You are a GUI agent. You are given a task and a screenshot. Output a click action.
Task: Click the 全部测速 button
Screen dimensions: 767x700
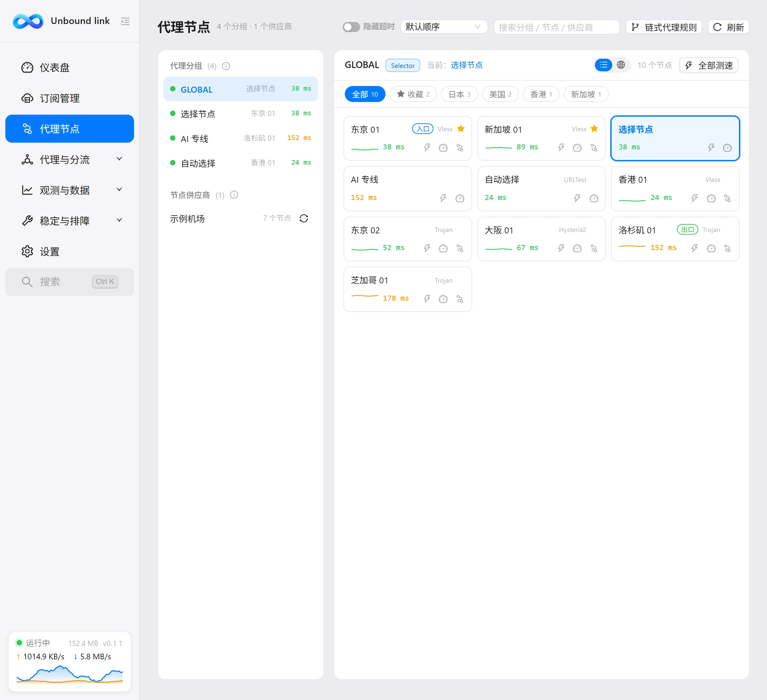(708, 65)
